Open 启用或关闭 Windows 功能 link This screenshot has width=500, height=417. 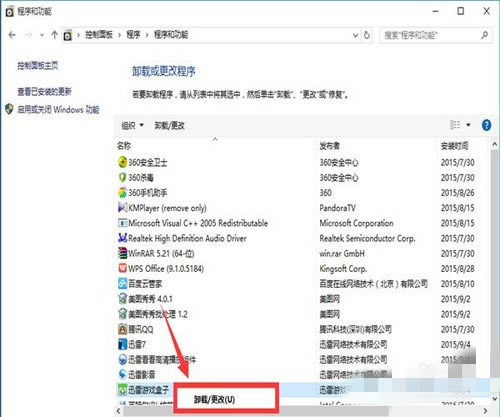pyautogui.click(x=58, y=109)
